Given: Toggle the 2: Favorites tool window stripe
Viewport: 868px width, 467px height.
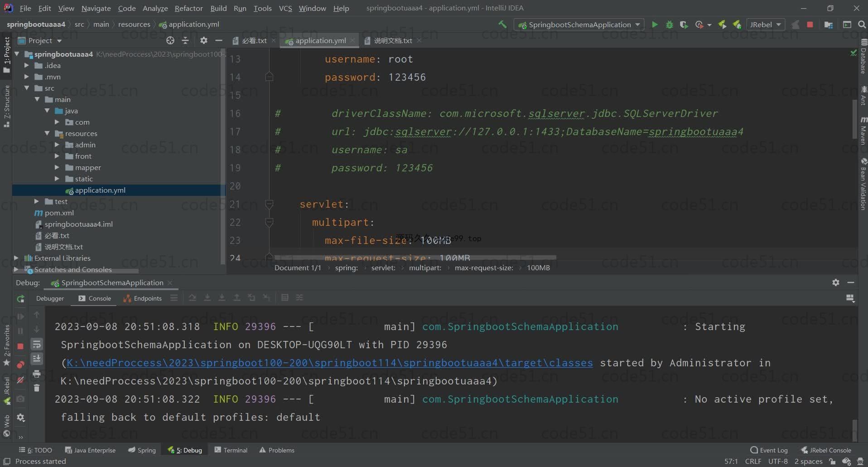Looking at the screenshot, I should tap(6, 345).
